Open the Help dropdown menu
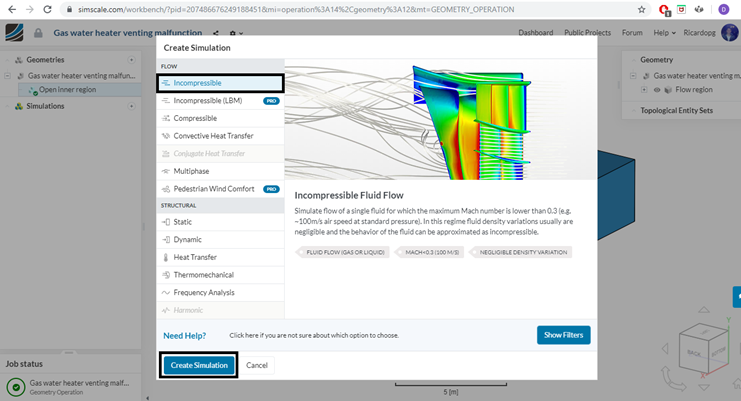The image size is (741, 401). tap(664, 33)
